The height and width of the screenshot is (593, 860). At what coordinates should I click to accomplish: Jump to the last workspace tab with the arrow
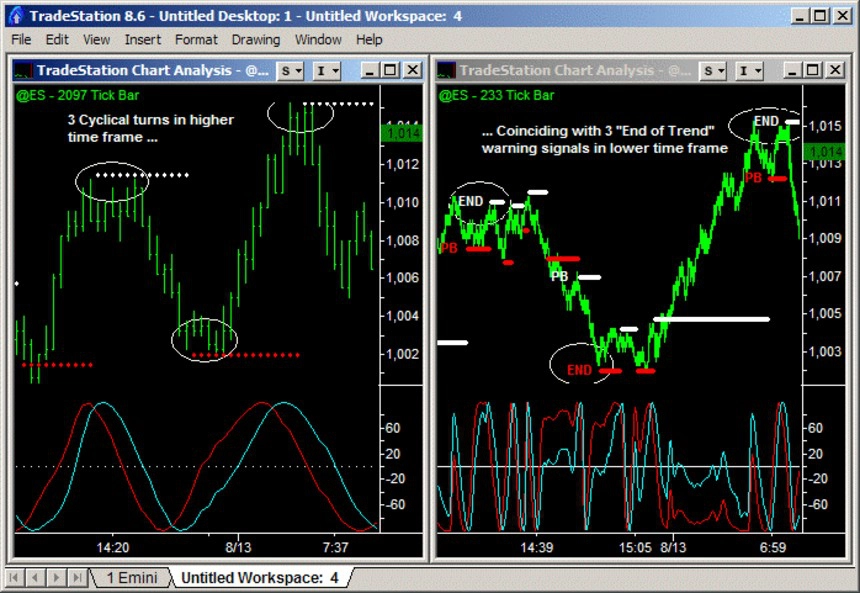77,577
